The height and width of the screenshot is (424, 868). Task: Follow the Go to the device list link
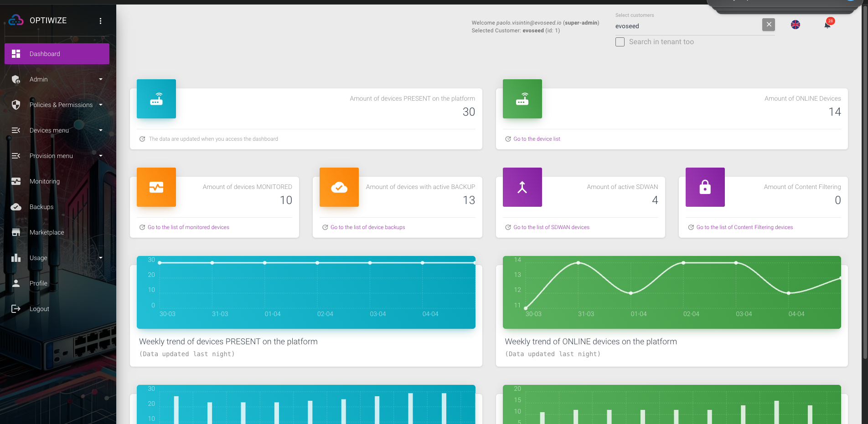coord(537,139)
